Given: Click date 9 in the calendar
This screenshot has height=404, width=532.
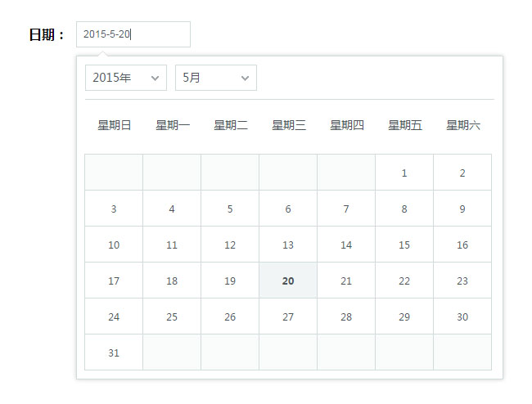Looking at the screenshot, I should pos(462,209).
